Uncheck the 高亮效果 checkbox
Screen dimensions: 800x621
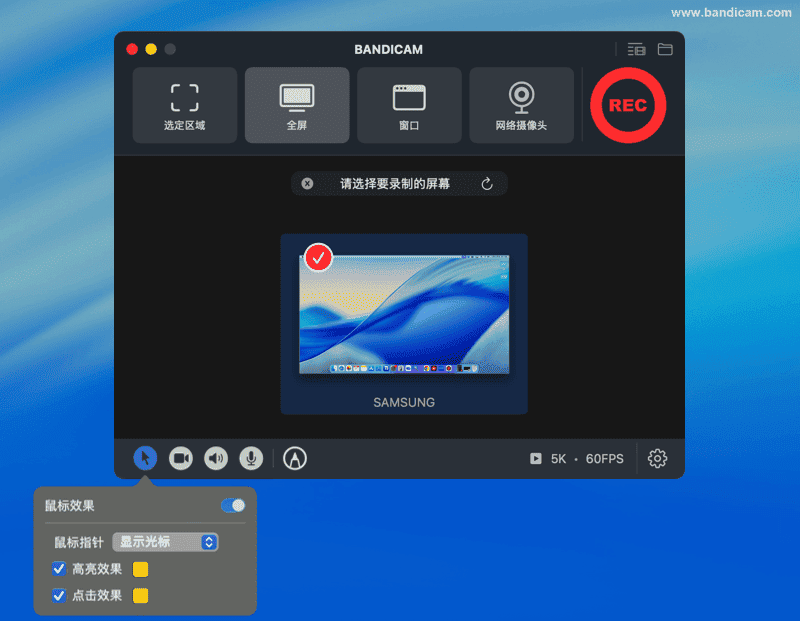59,569
